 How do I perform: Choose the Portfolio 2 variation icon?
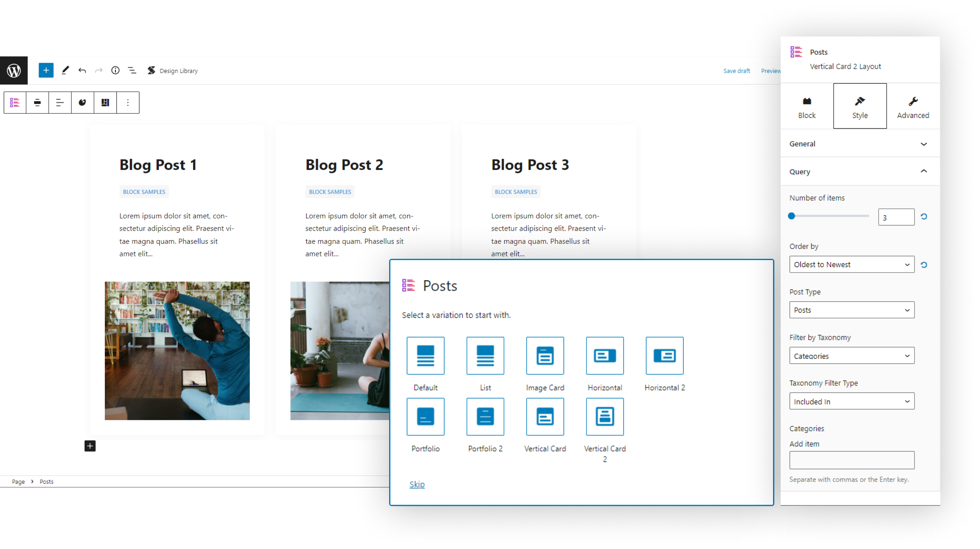[x=485, y=417]
